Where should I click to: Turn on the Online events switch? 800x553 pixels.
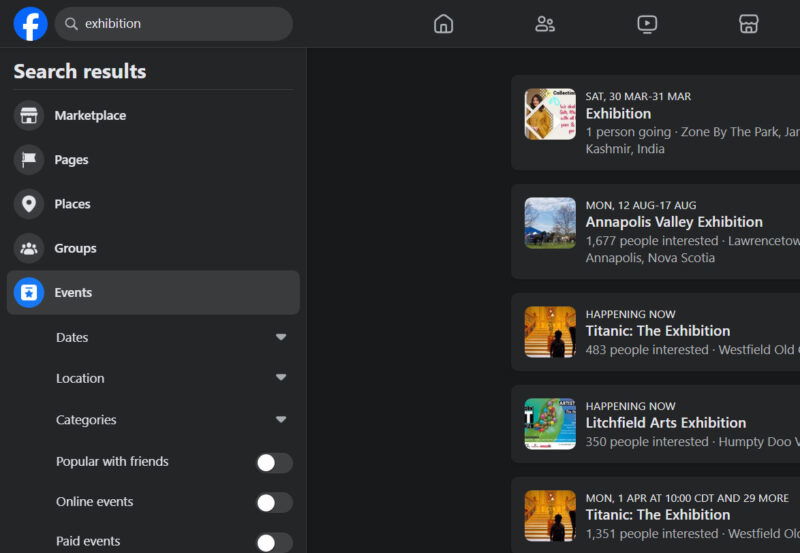(274, 503)
